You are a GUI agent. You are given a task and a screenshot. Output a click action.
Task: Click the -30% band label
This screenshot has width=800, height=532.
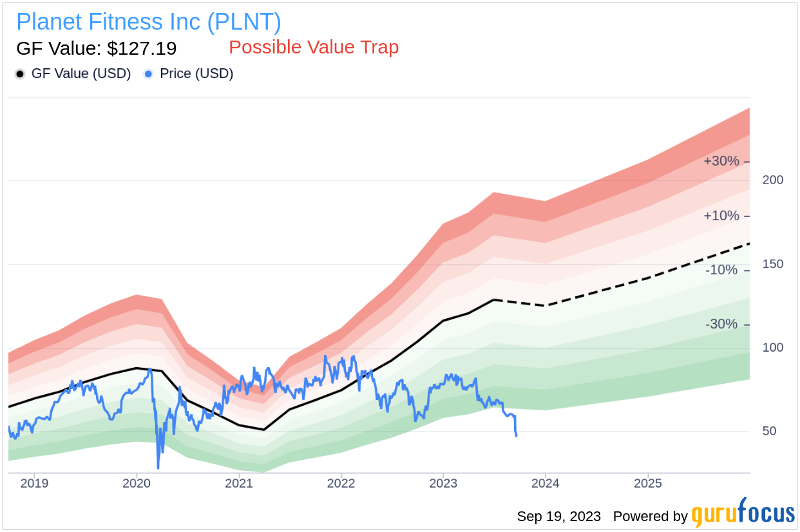pos(721,324)
